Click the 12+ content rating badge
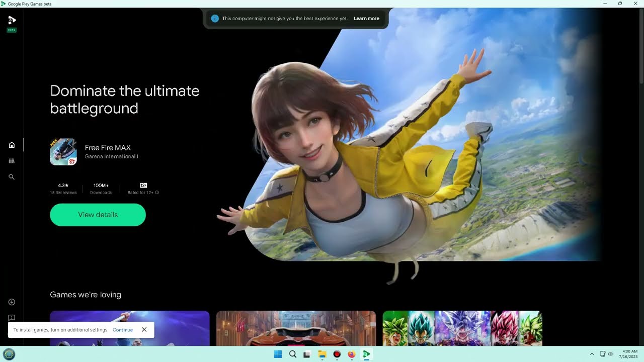Viewport: 644px width, 362px height. 143,186
